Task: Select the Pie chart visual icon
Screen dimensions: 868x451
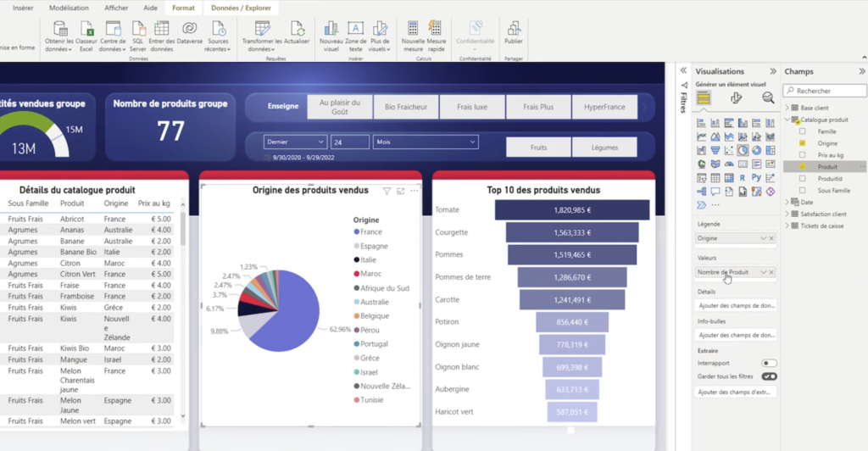Action: coord(743,150)
